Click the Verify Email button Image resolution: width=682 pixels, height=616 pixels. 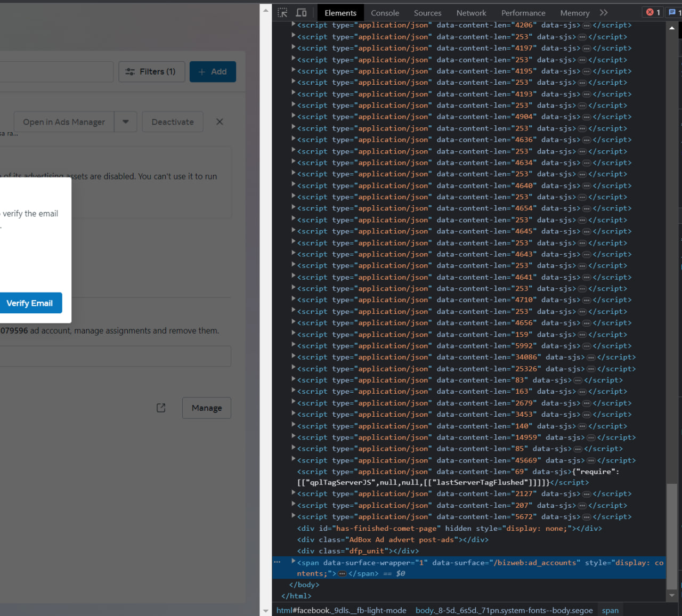(x=30, y=303)
